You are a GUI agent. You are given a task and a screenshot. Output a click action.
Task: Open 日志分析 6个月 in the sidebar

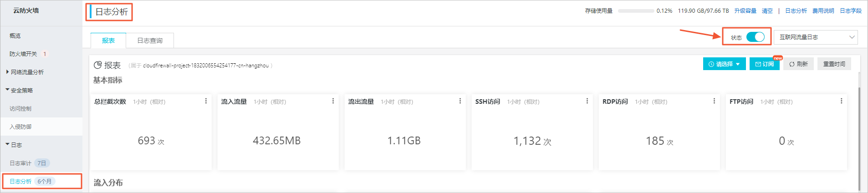pyautogui.click(x=32, y=181)
